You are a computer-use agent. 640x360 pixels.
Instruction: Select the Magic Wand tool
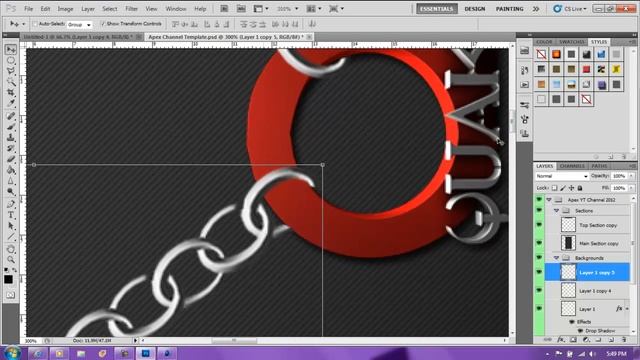(x=11, y=82)
